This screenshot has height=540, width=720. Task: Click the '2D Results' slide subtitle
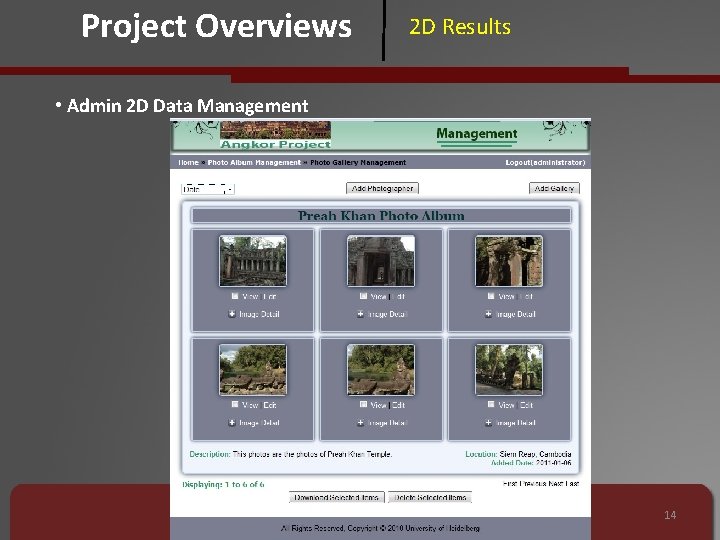460,27
